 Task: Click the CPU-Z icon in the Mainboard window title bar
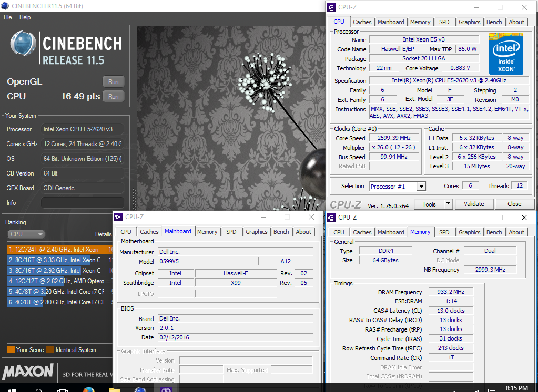point(118,217)
